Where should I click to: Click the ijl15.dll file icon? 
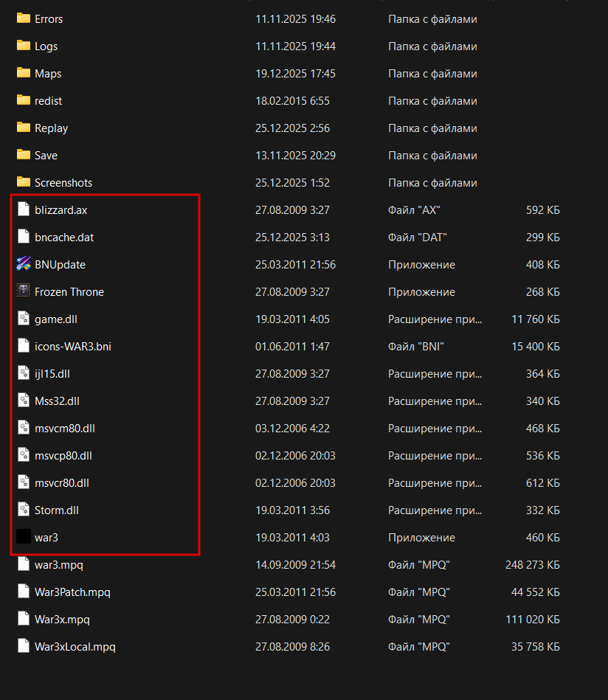point(23,372)
